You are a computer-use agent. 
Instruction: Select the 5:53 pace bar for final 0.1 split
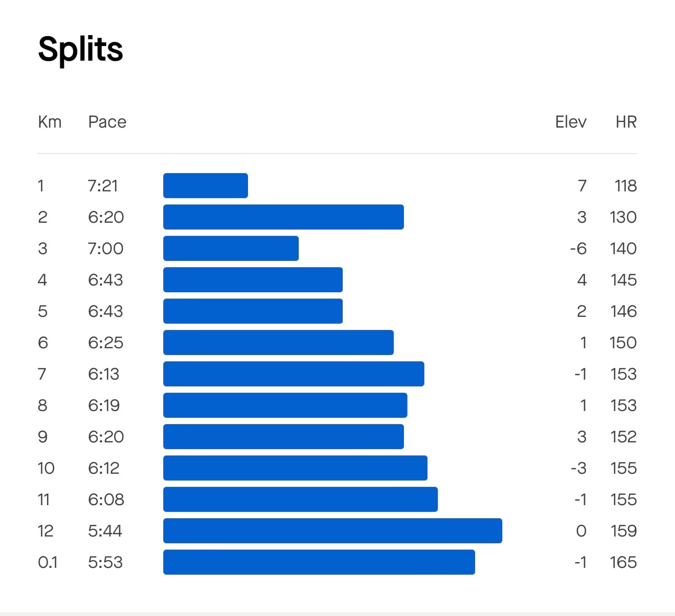point(319,562)
